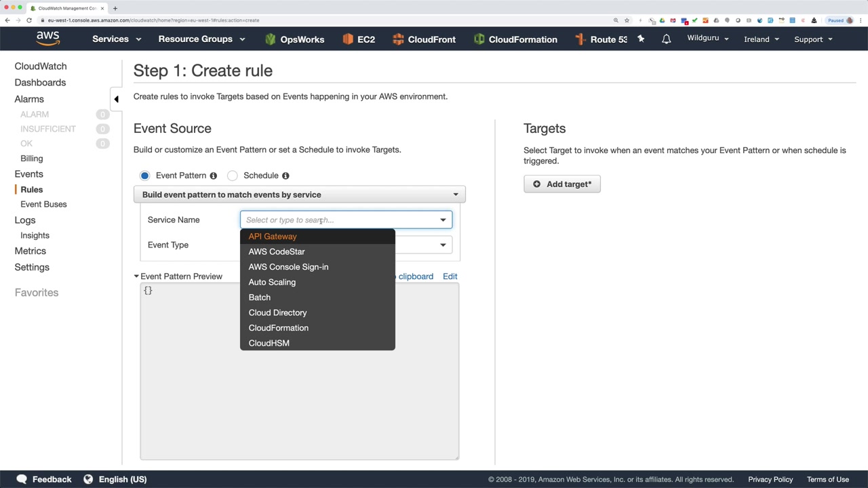868x488 pixels.
Task: Collapse the CloudWatch sidebar arrow
Action: [116, 100]
